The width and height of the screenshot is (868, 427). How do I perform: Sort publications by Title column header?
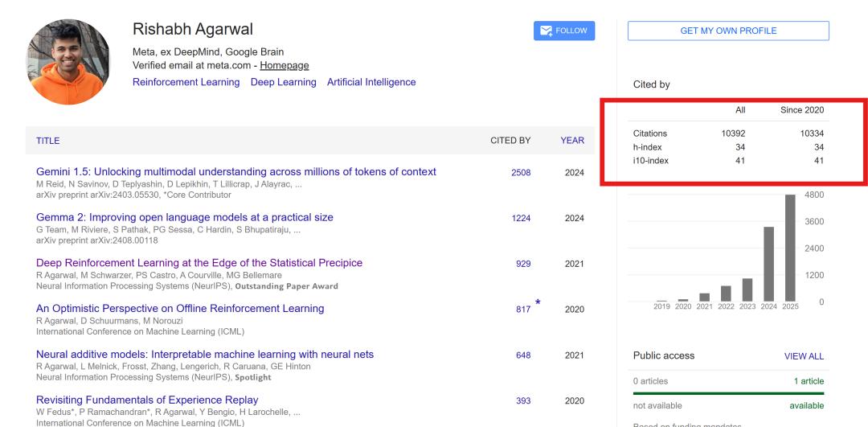pos(48,141)
